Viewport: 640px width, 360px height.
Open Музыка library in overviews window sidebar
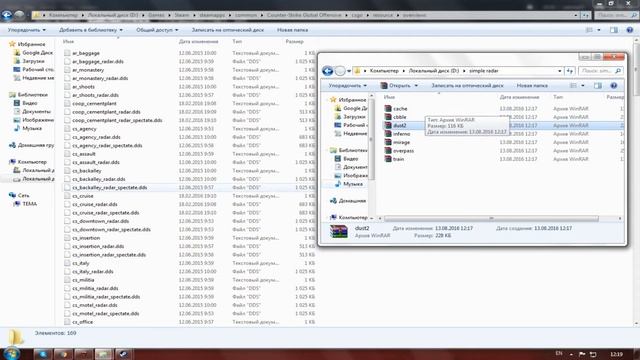coord(28,128)
